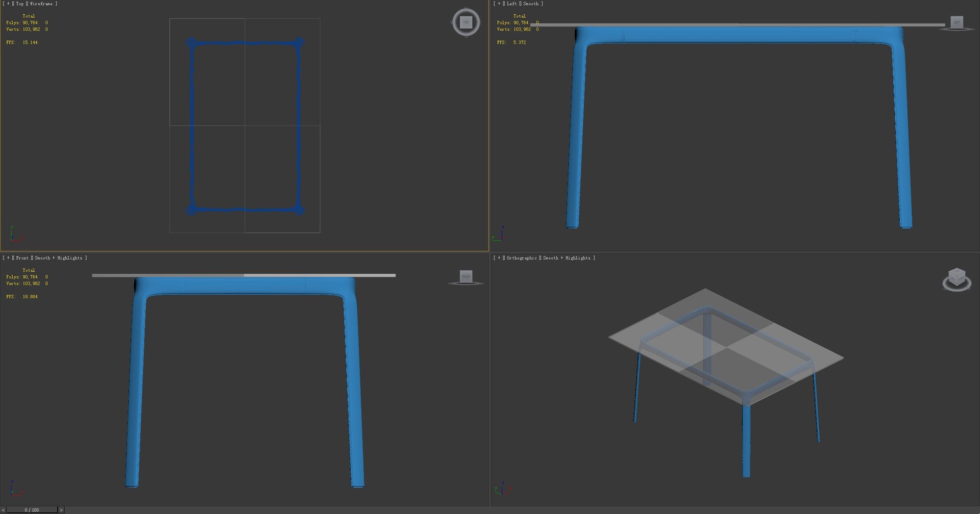
Task: Click the next frame arrow on time slider
Action: pos(61,510)
